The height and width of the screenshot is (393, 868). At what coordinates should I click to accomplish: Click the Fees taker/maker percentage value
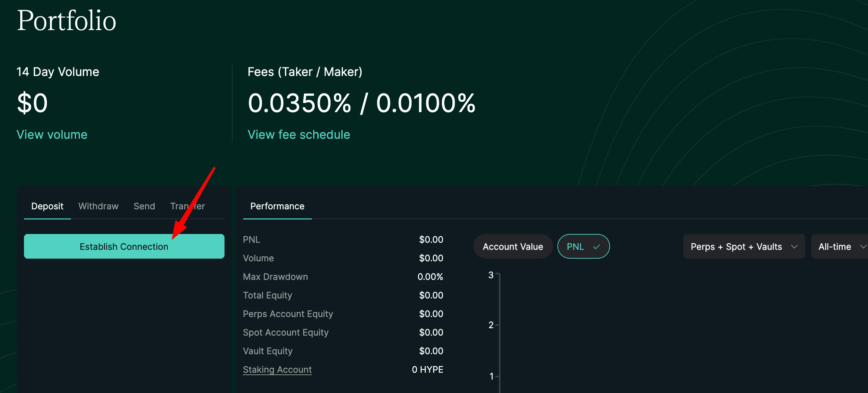[362, 103]
